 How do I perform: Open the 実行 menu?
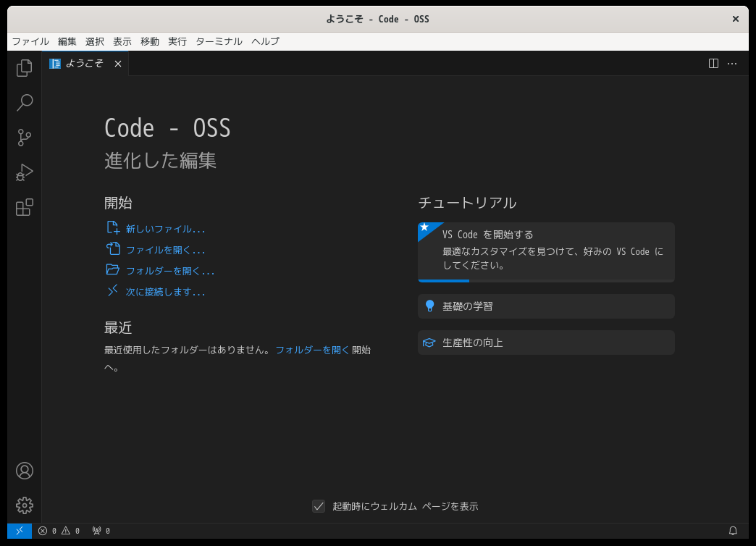177,41
